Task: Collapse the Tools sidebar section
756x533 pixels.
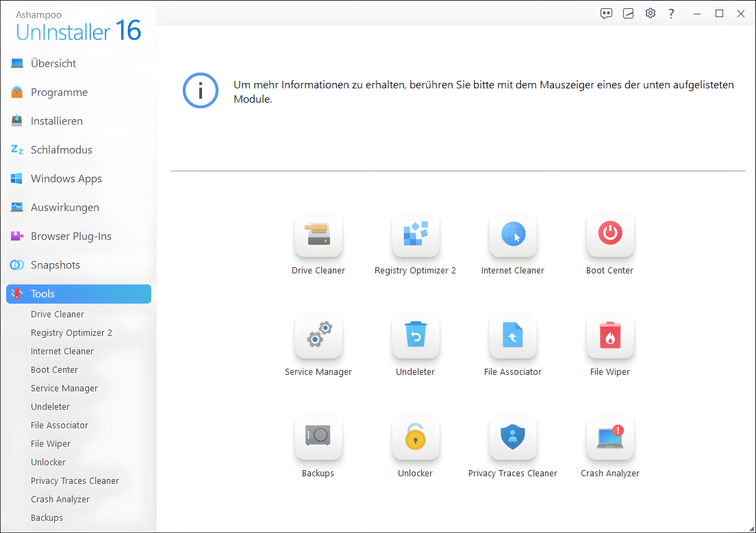Action: (78, 294)
